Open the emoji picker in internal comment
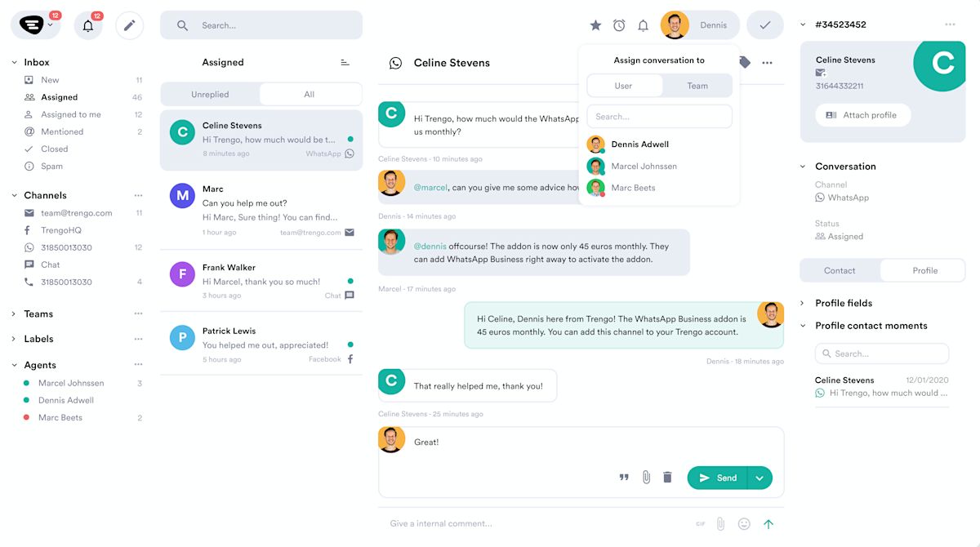This screenshot has height=547, width=980. click(744, 524)
